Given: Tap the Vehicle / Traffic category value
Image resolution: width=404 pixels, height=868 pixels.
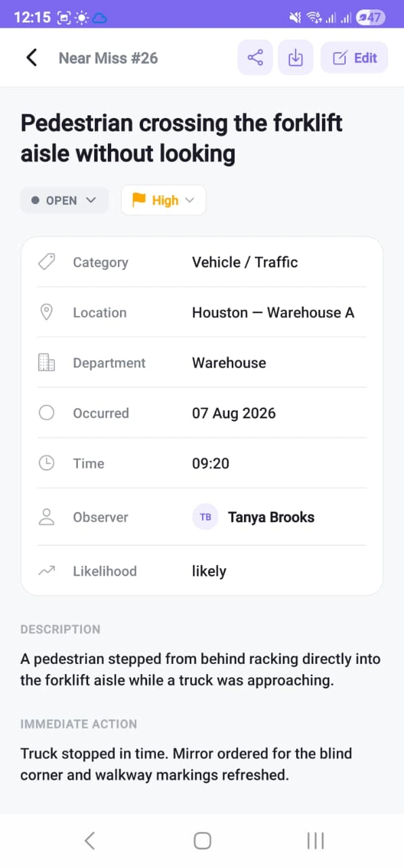Looking at the screenshot, I should coord(245,262).
